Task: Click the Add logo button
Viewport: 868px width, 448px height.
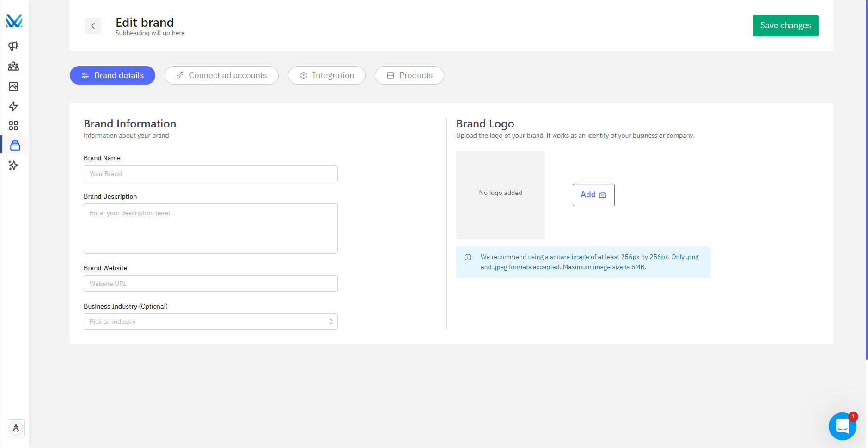Action: click(593, 195)
